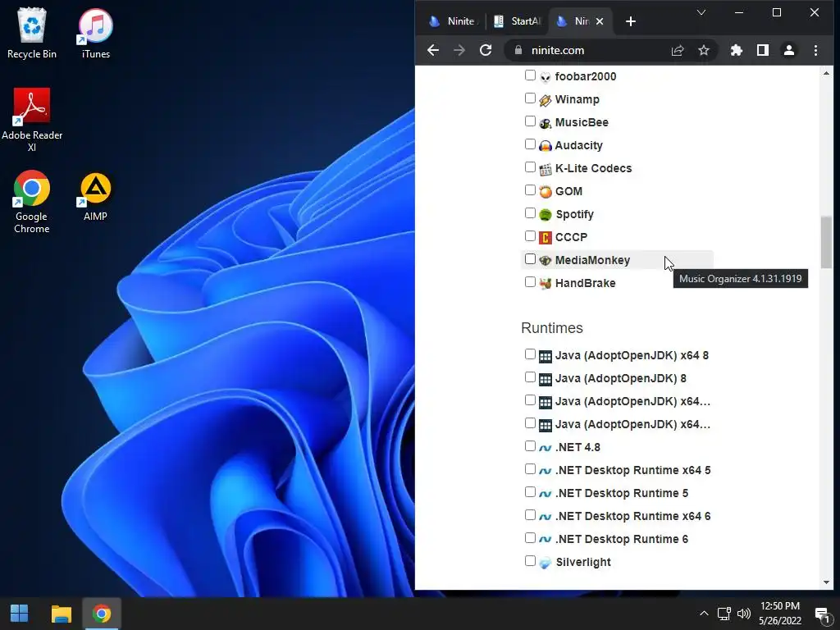Share this page using share icon
The height and width of the screenshot is (630, 840).
677,50
